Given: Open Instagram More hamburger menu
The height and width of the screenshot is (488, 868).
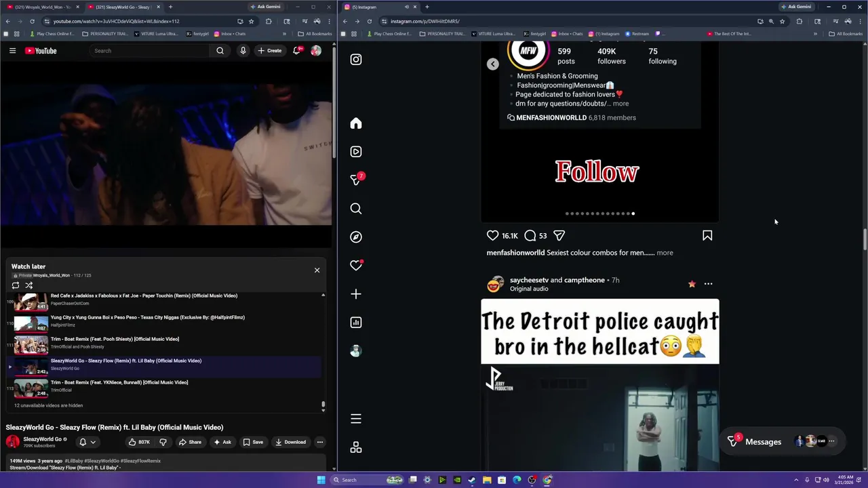Looking at the screenshot, I should click(356, 419).
